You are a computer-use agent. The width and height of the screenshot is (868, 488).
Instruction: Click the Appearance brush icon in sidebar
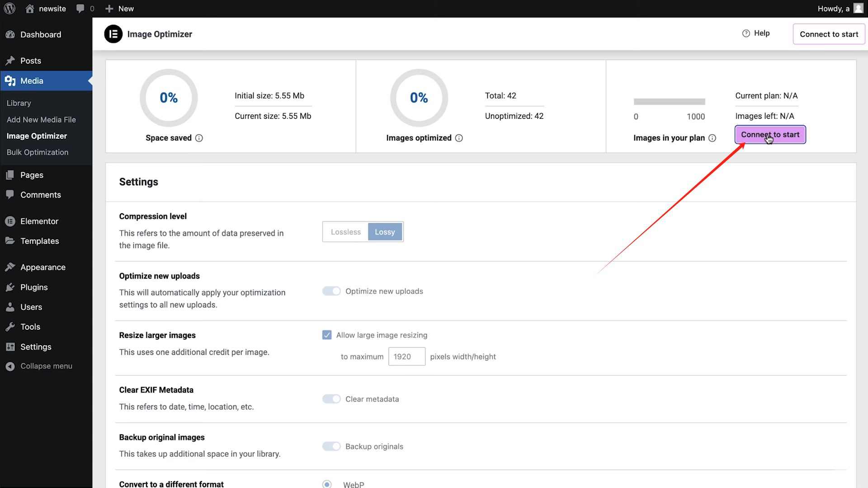pos(10,267)
